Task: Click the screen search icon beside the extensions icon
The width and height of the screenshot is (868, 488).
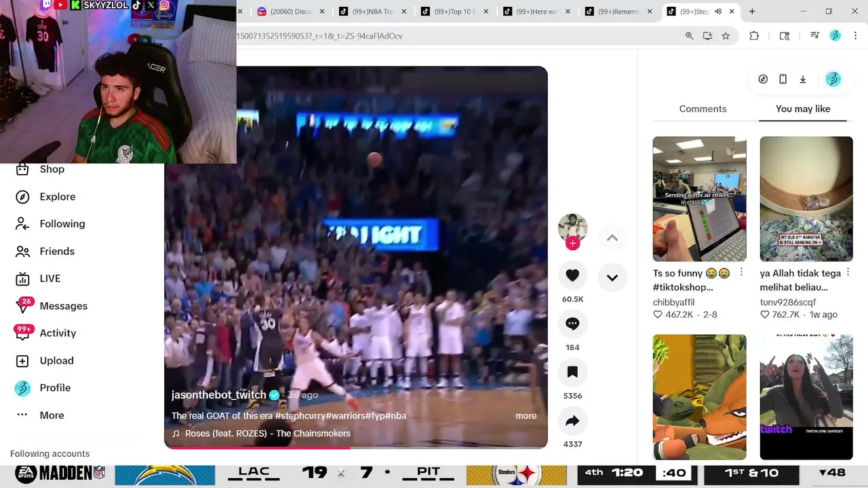Action: coord(785,36)
